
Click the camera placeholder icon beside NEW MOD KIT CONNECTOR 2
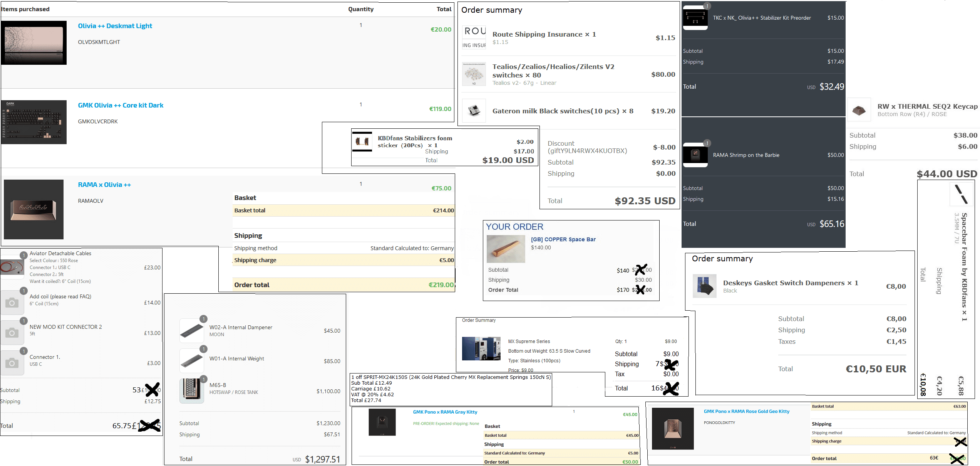click(x=12, y=333)
